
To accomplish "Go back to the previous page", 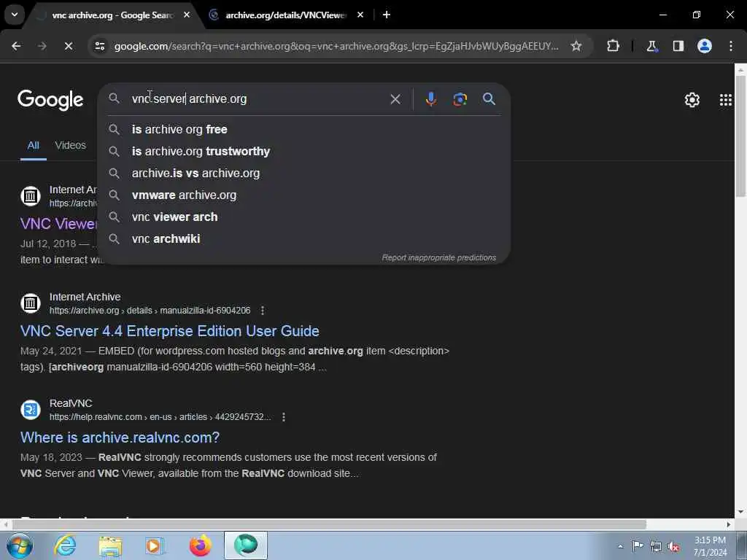I will 16,46.
